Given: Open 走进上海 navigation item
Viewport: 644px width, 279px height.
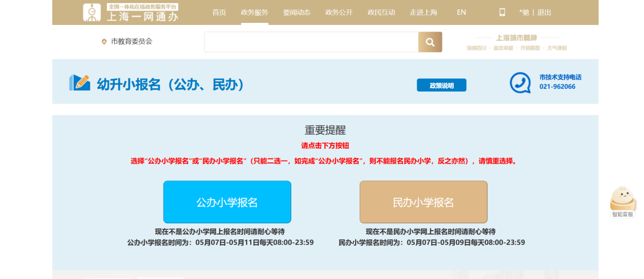Looking at the screenshot, I should pos(423,12).
